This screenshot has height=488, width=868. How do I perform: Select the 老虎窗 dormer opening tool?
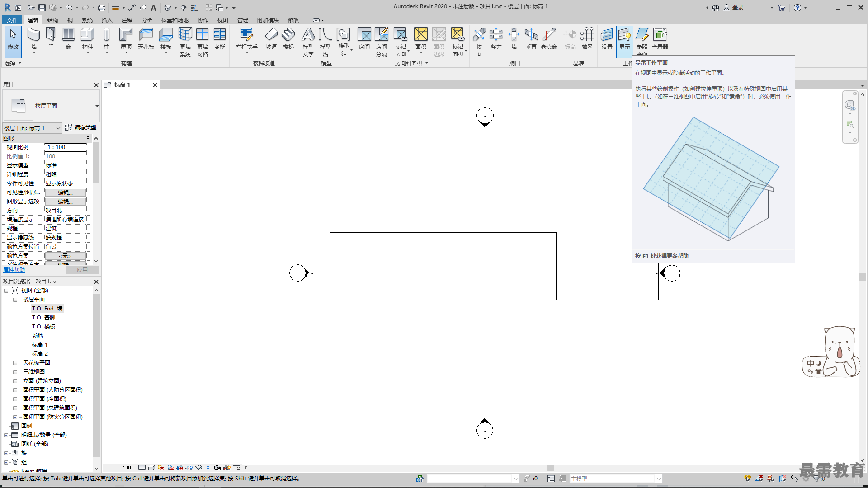[549, 38]
